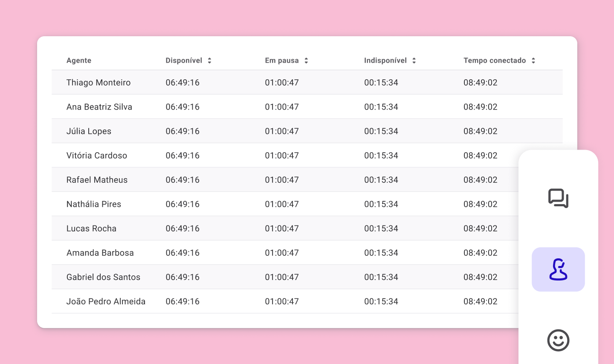Select the Amanda Barbosa row

(100, 253)
